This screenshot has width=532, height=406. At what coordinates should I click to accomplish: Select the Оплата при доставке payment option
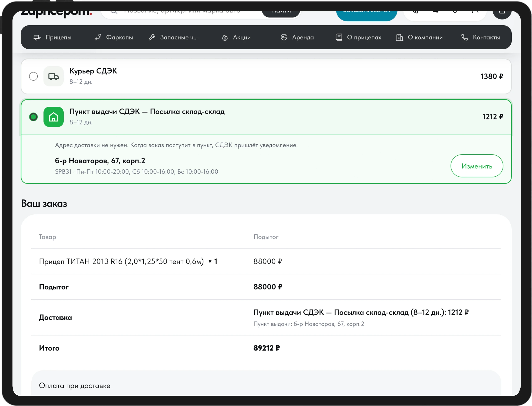coord(74,386)
